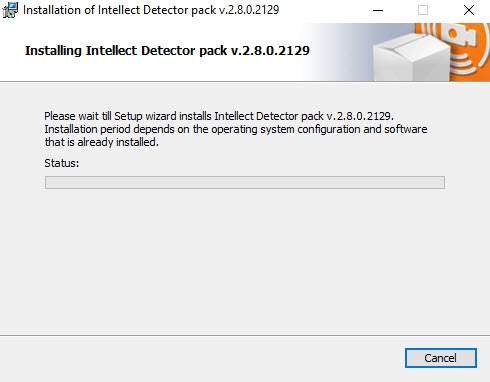Click the empty gray area below progress bar
Viewport: 490px width, 382px height.
(x=245, y=262)
